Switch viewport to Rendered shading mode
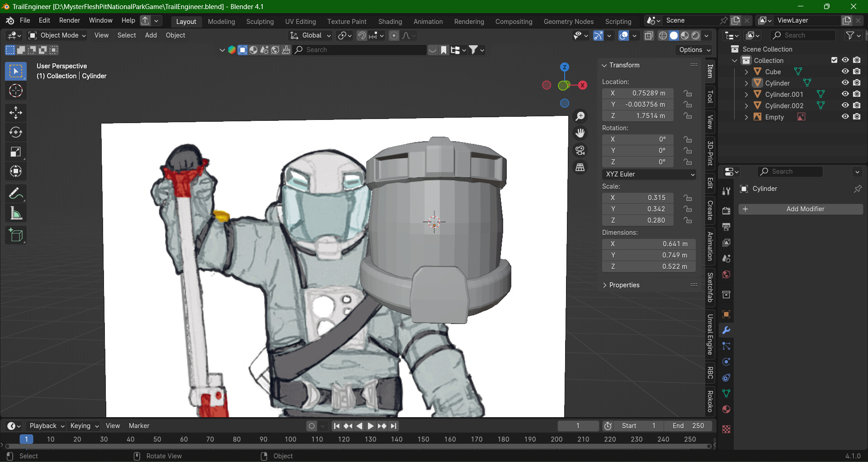The height and width of the screenshot is (462, 868). point(696,35)
